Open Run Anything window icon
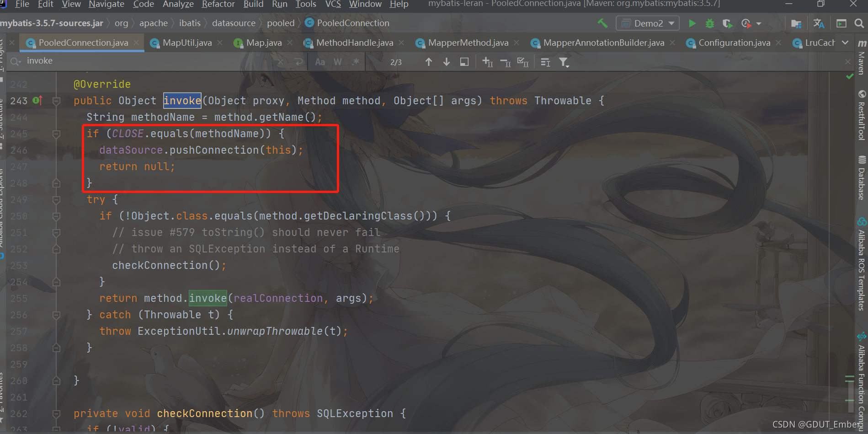Image resolution: width=868 pixels, height=434 pixels. 841,23
